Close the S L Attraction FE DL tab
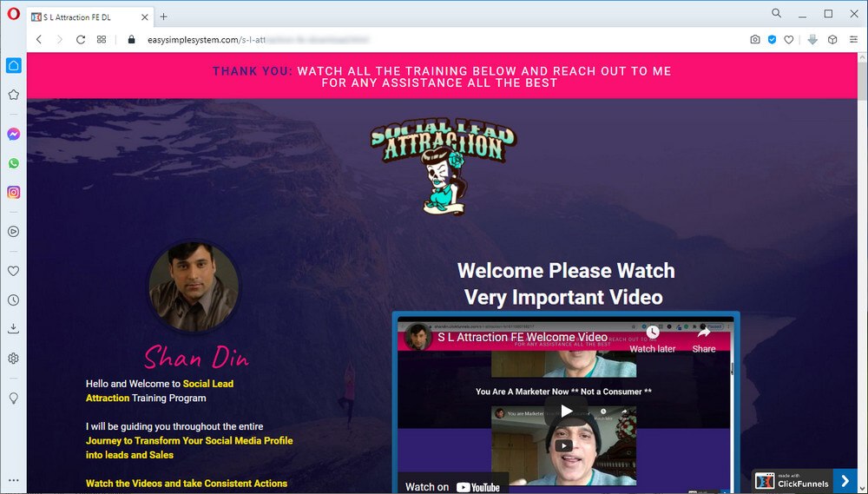 [x=144, y=17]
